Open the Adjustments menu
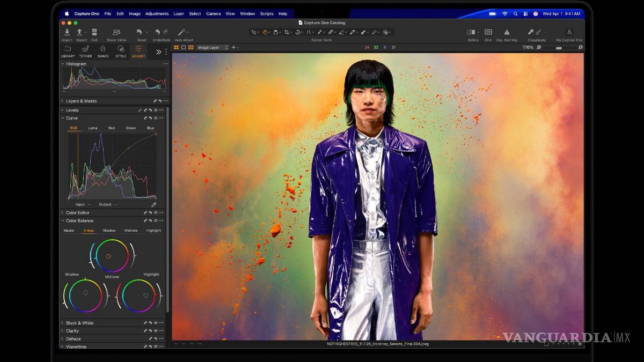The width and height of the screenshot is (644, 362). click(x=157, y=13)
